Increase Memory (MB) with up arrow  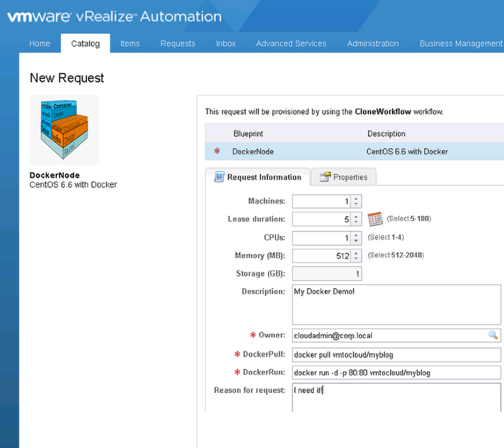click(356, 253)
